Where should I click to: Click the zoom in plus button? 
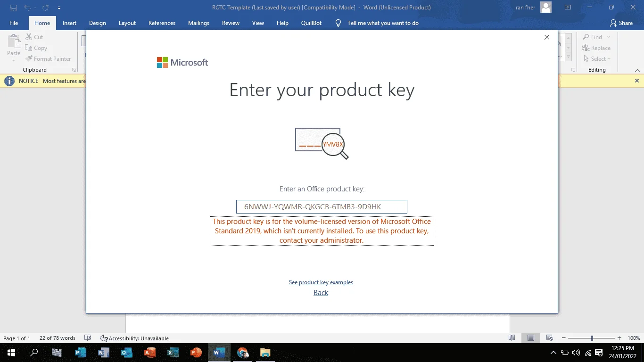click(619, 338)
